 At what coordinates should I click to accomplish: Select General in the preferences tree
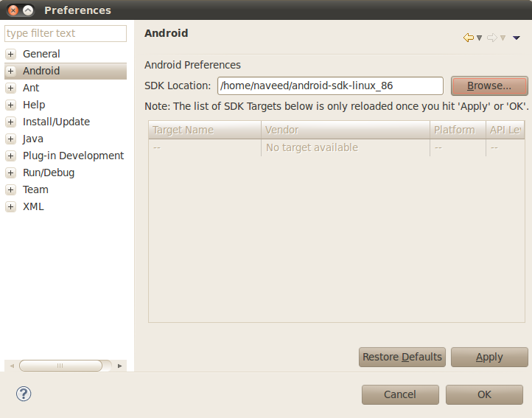point(41,54)
